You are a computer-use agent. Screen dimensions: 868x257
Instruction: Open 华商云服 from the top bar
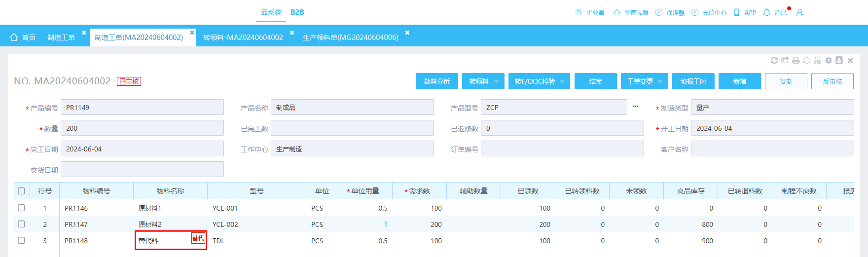click(x=631, y=12)
